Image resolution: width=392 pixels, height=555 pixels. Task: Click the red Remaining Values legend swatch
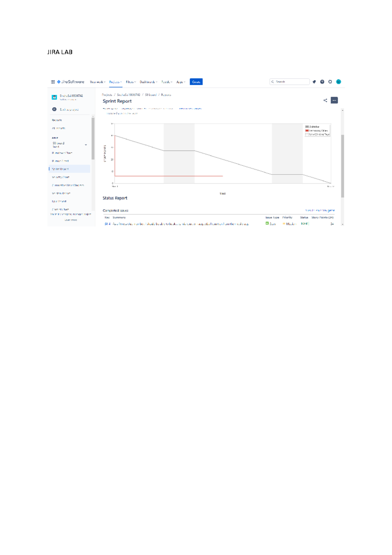[x=307, y=130]
